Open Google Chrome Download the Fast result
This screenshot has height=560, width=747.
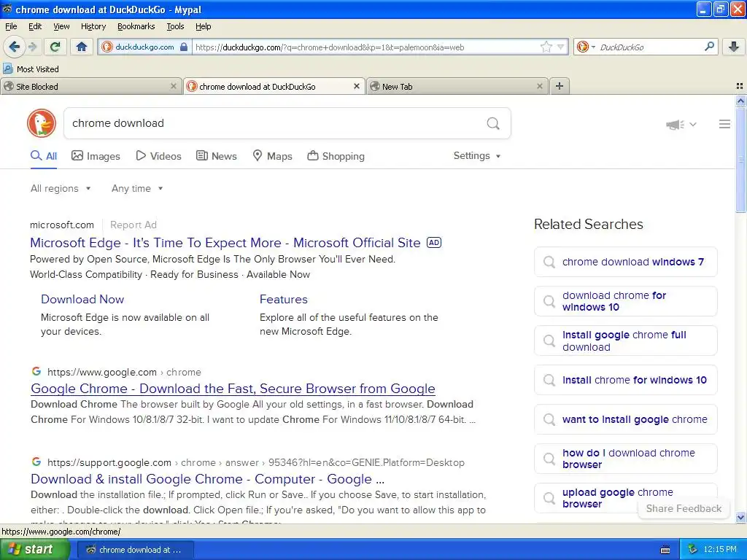[x=233, y=389]
